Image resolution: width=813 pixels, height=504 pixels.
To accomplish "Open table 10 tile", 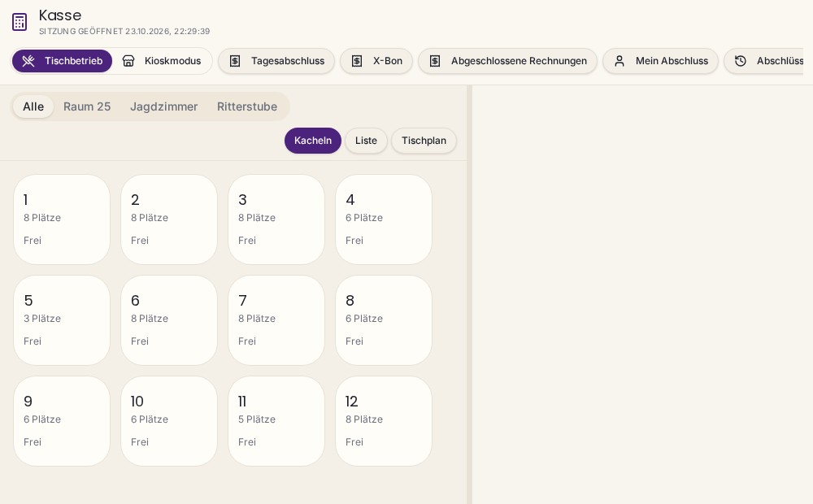I will tap(169, 421).
